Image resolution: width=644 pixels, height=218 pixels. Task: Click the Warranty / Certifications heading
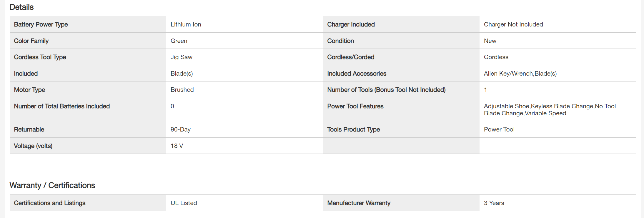click(52, 185)
